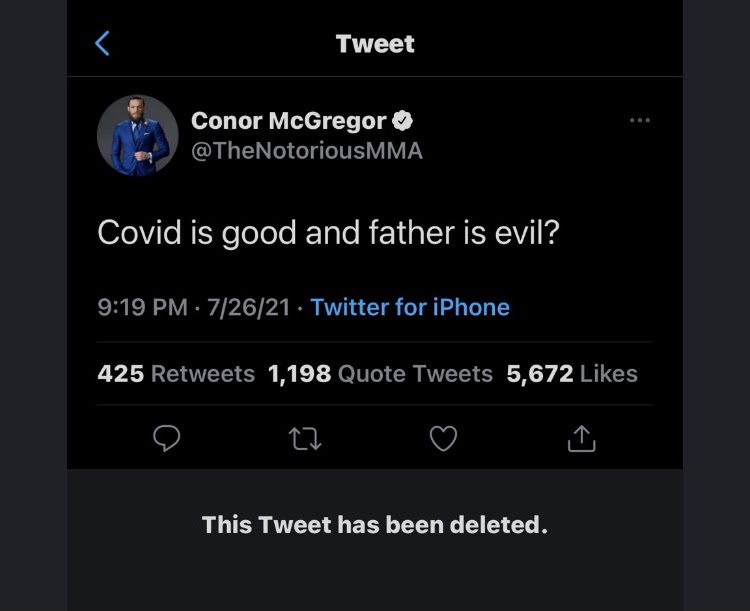View the 1,198 Quote Tweets list
Image resolution: width=750 pixels, height=611 pixels.
tap(380, 374)
